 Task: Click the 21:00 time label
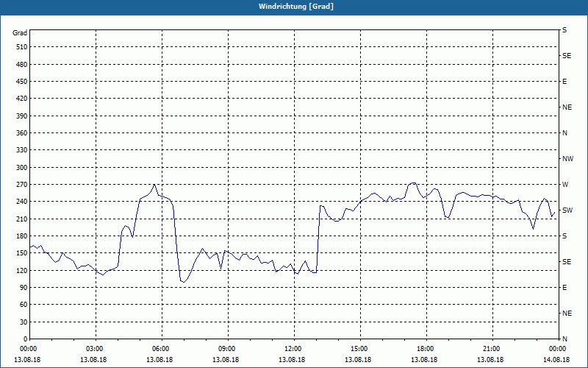click(x=492, y=349)
